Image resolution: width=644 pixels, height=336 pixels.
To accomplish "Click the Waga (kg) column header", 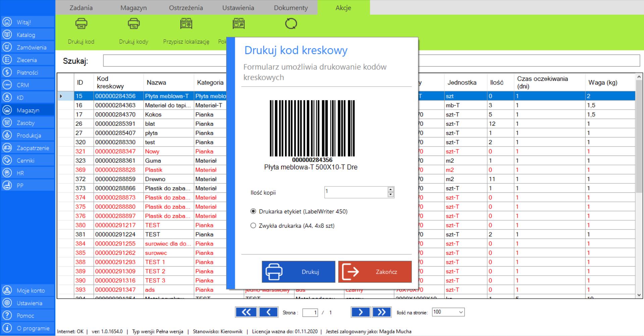I will pyautogui.click(x=610, y=82).
